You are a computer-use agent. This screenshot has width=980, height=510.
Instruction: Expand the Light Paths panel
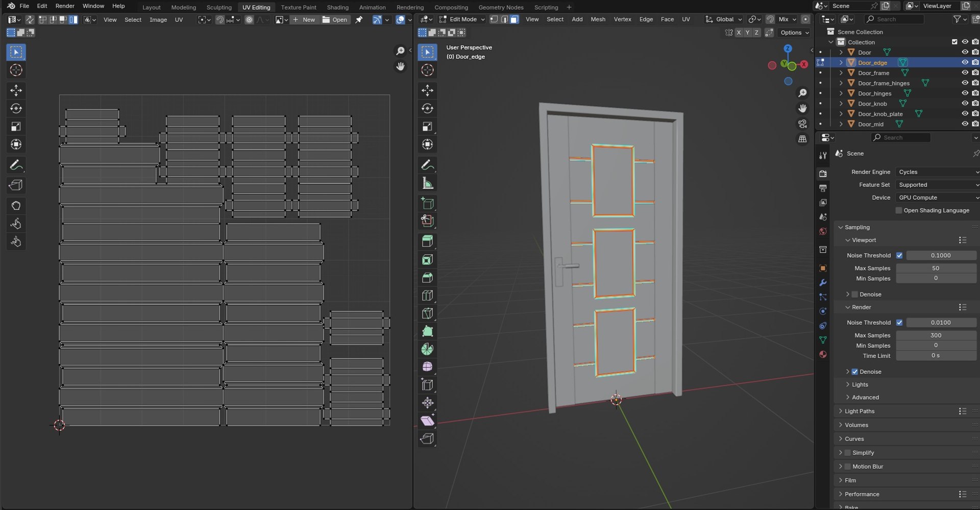(x=859, y=411)
